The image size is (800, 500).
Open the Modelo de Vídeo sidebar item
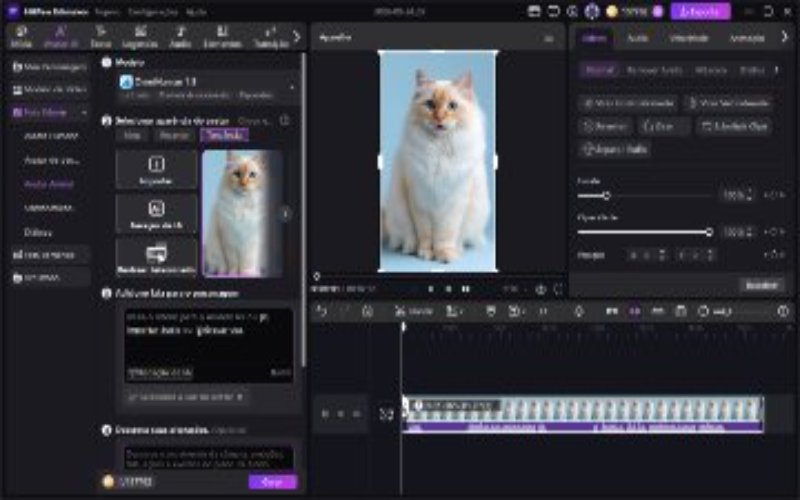pos(49,90)
